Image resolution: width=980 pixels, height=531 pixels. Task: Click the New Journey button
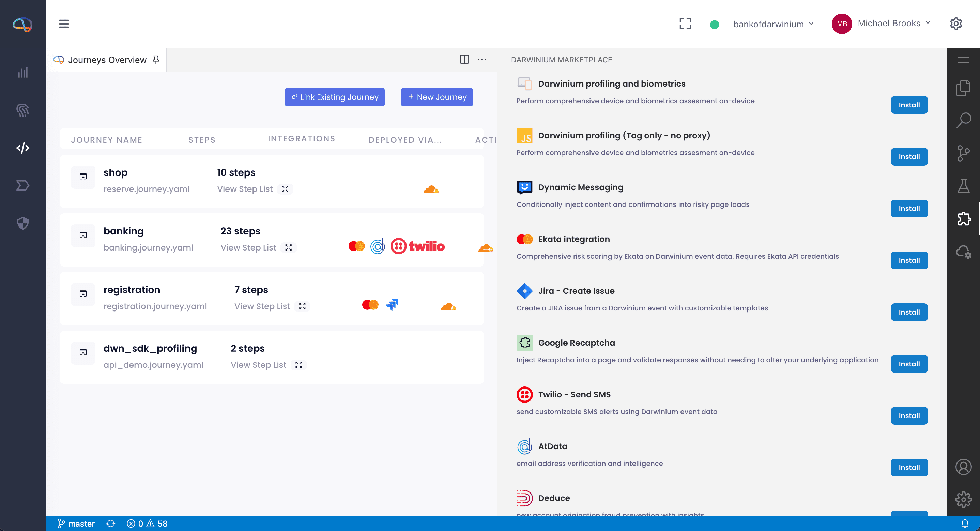point(437,97)
